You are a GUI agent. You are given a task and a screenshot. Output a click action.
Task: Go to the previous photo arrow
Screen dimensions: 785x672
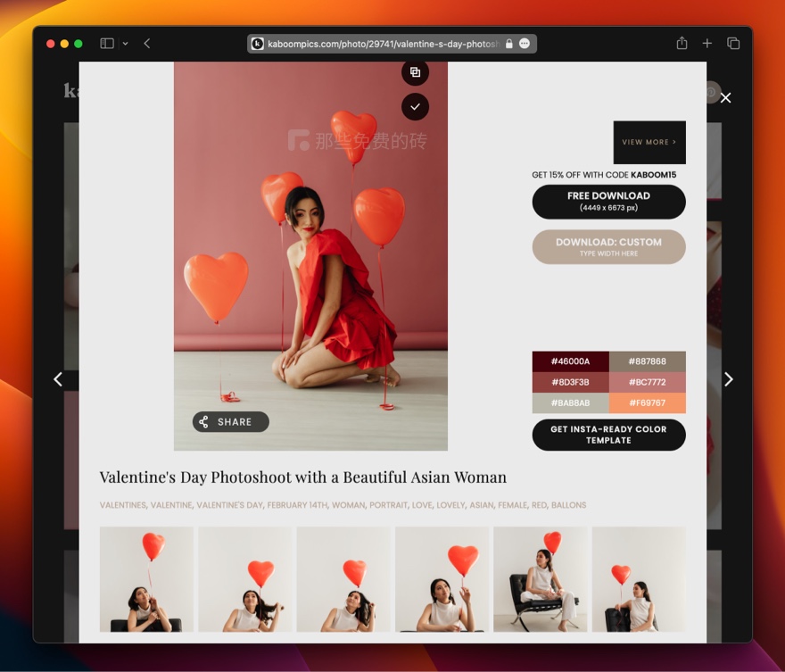tap(58, 379)
